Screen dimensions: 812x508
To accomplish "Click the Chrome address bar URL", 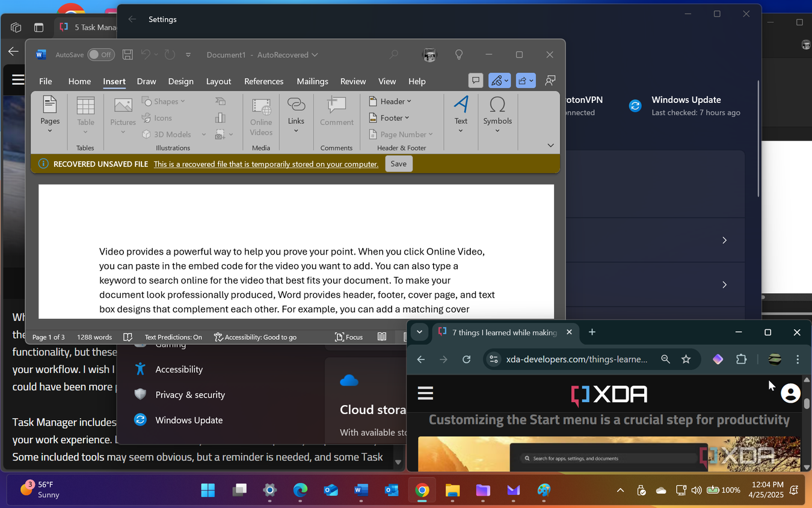I will [577, 359].
